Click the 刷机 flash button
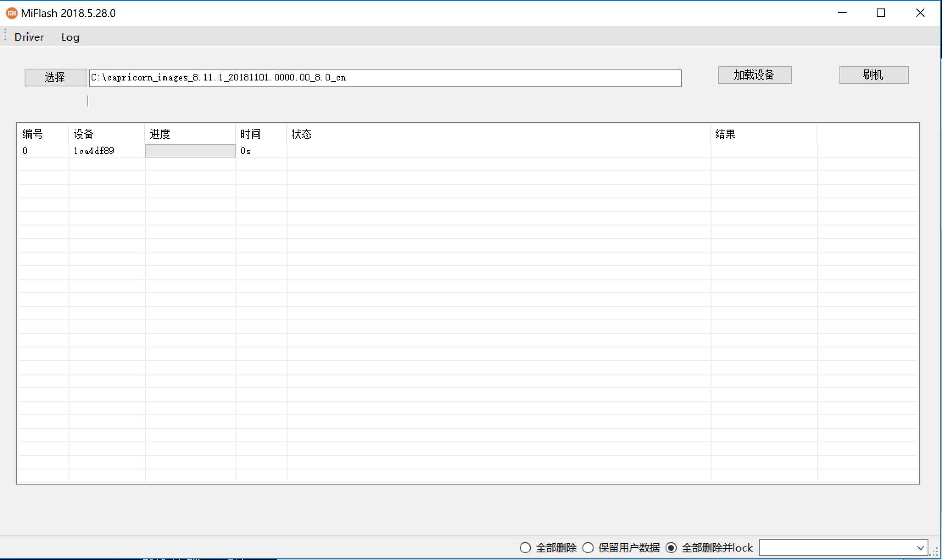Screen dimensions: 942x560 [x=874, y=75]
